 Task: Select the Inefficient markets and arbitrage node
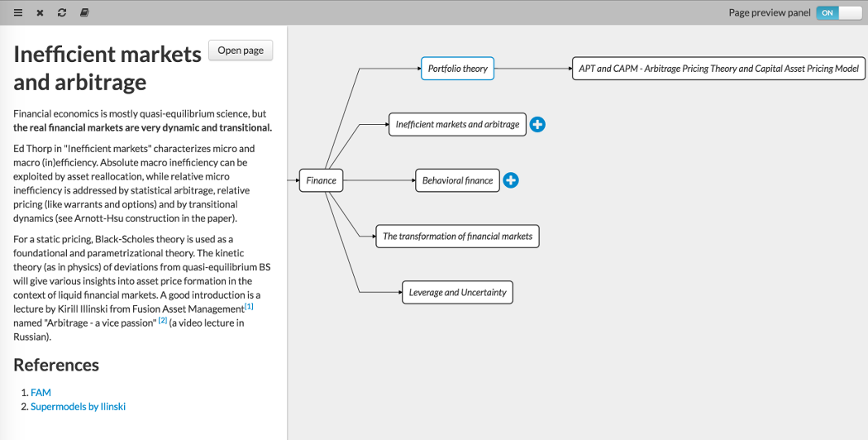[457, 125]
